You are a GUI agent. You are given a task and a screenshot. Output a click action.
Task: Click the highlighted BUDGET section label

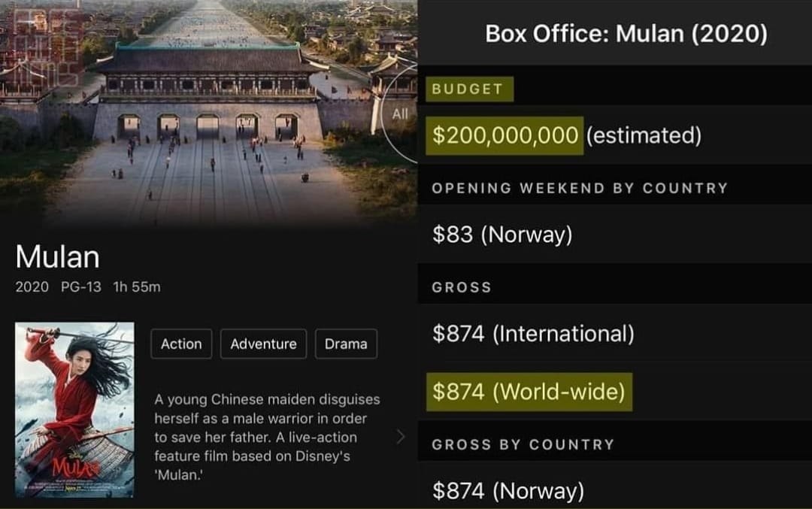pos(470,89)
